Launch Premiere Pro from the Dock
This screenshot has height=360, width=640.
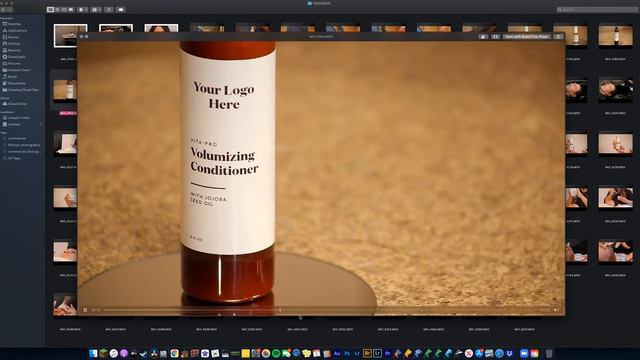point(387,353)
